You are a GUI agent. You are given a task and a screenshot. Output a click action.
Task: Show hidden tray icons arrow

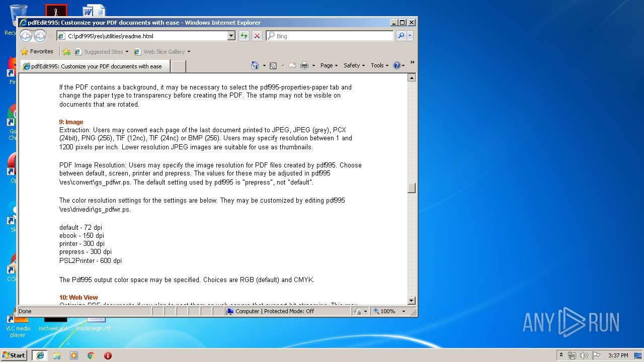561,355
